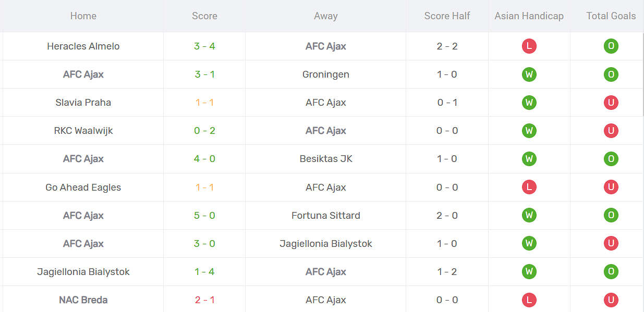The image size is (644, 312).
Task: Click green W handicap badge in RKC Waalwijk row
Action: click(529, 131)
